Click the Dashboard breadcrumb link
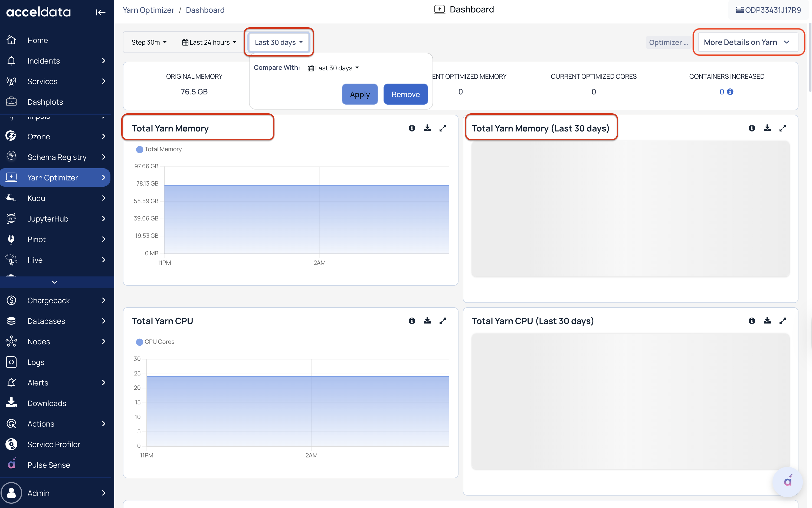812x508 pixels. pyautogui.click(x=205, y=10)
